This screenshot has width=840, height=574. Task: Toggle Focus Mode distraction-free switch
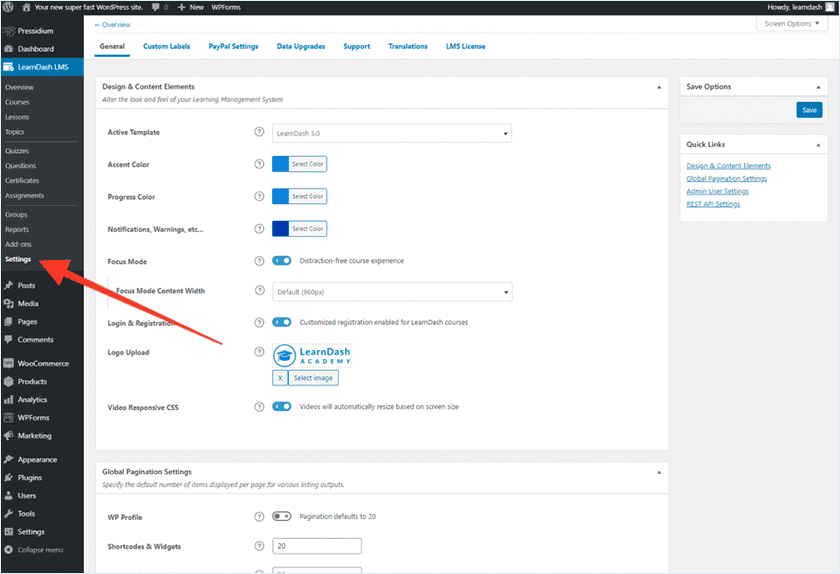(282, 261)
